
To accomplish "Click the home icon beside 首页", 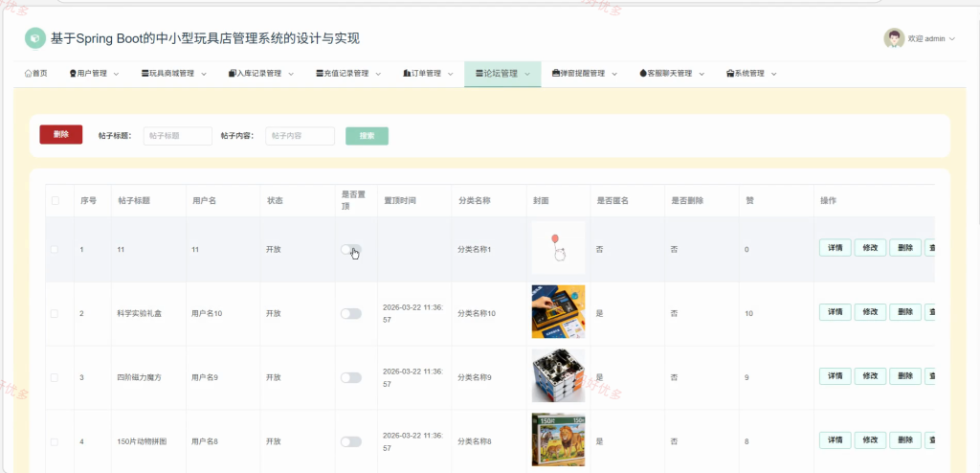I will tap(28, 73).
